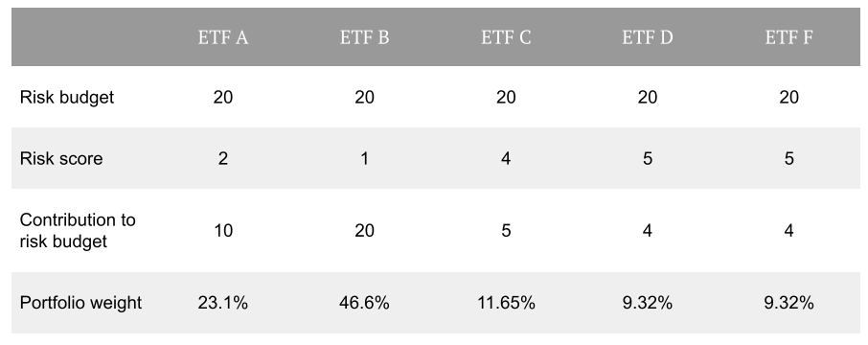This screenshot has width=868, height=345.
Task: Click ETF C's contribution value 5
Action: coord(506,230)
